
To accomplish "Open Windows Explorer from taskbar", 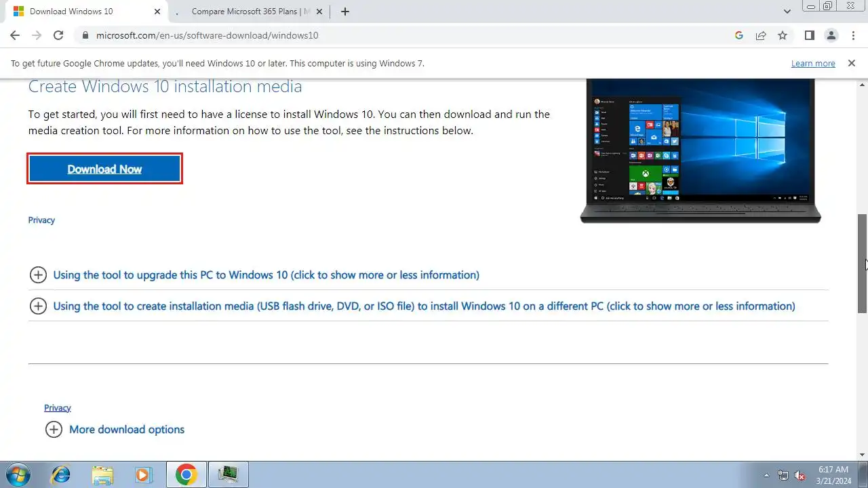I will [x=102, y=475].
